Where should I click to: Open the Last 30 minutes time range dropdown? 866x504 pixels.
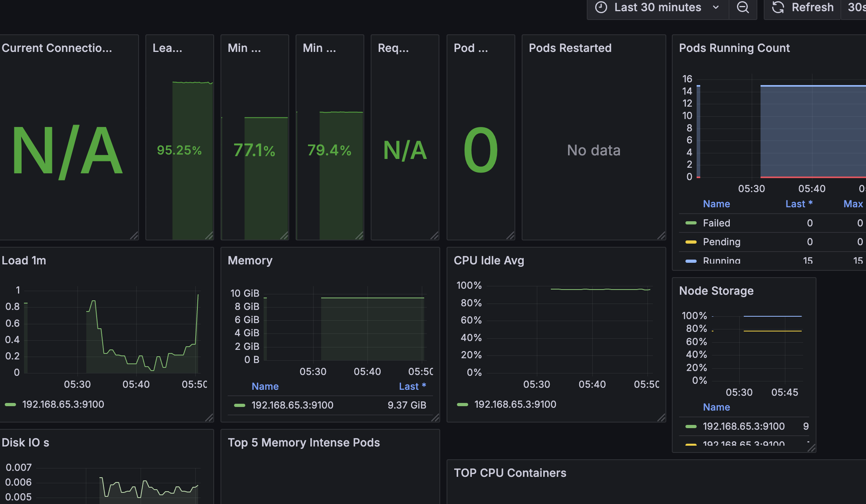click(x=658, y=8)
